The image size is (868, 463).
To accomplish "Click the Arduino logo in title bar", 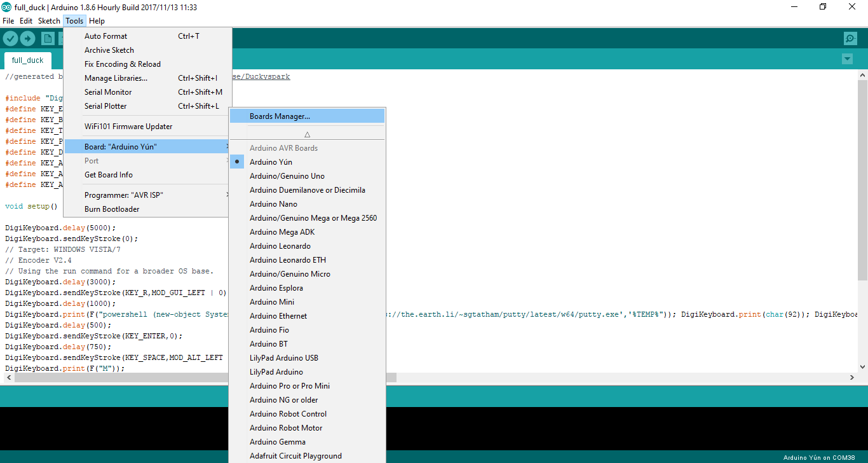I will pos(6,7).
